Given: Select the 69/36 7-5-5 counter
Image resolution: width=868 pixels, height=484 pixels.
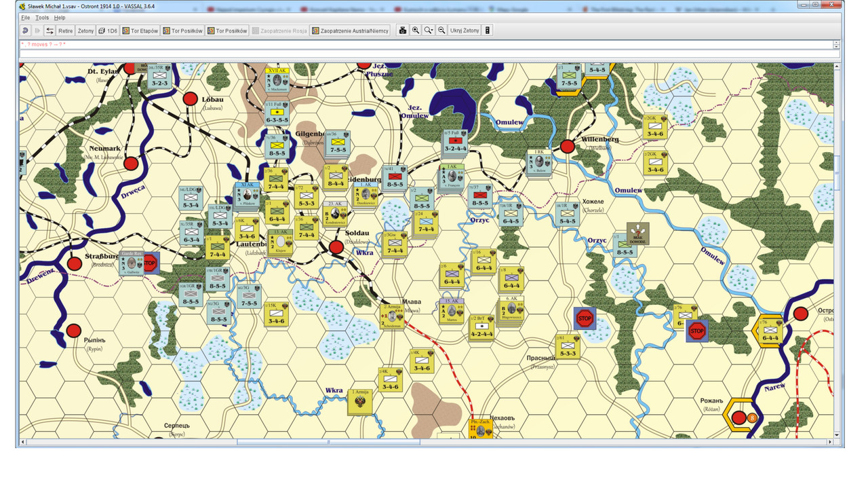Looking at the screenshot, I should tap(338, 143).
